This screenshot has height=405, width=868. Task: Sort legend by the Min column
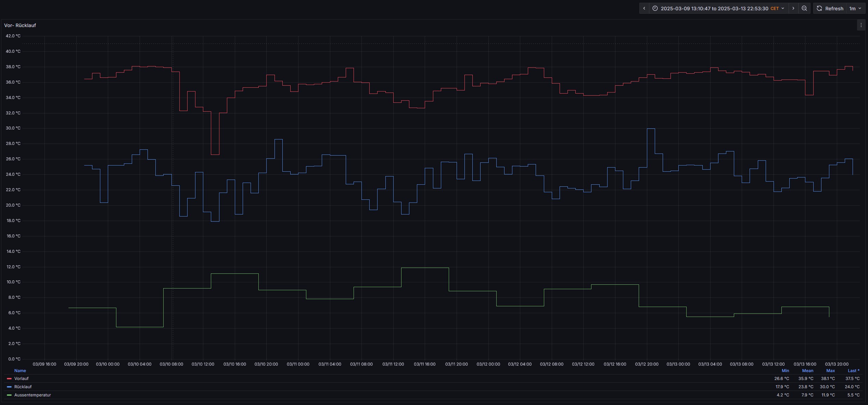click(x=785, y=371)
